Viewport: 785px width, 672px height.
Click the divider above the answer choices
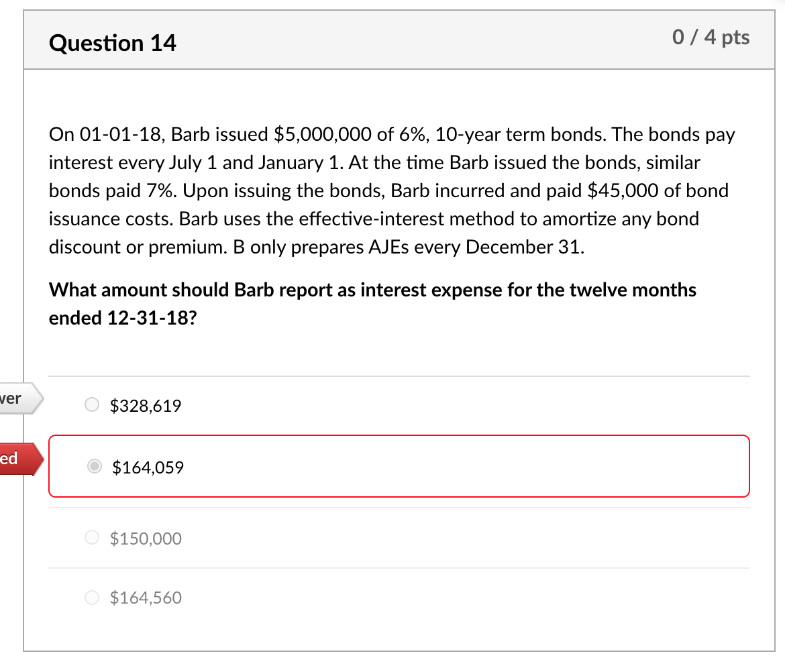(399, 375)
